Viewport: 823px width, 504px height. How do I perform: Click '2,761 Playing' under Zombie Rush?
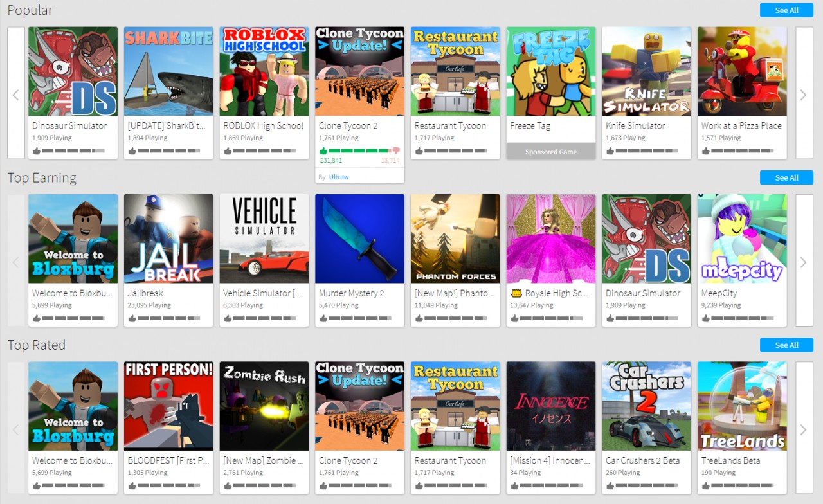pos(243,473)
